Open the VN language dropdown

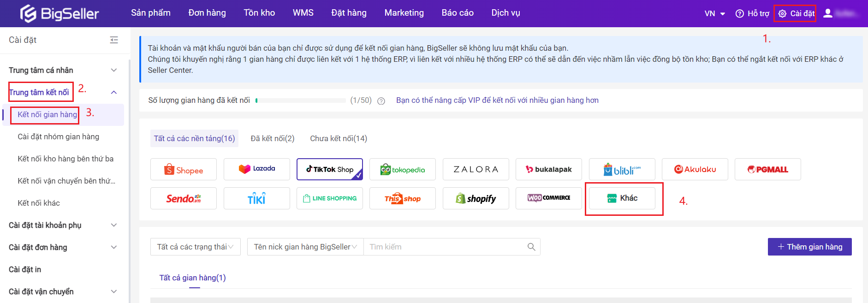[x=714, y=13]
